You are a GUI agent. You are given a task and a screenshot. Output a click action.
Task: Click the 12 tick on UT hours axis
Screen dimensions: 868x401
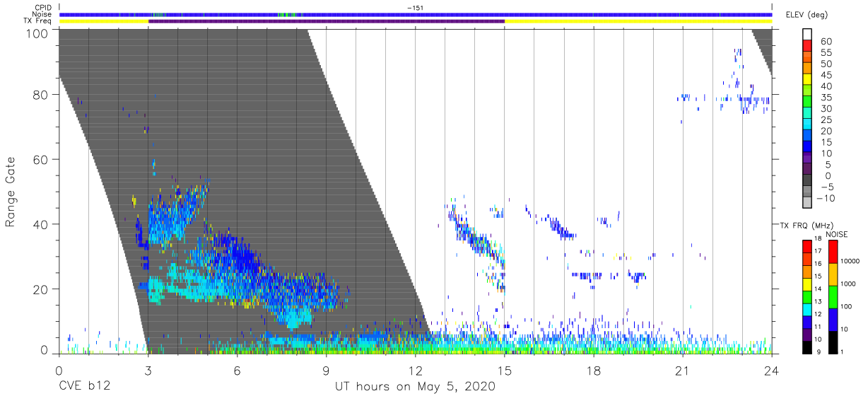click(416, 370)
